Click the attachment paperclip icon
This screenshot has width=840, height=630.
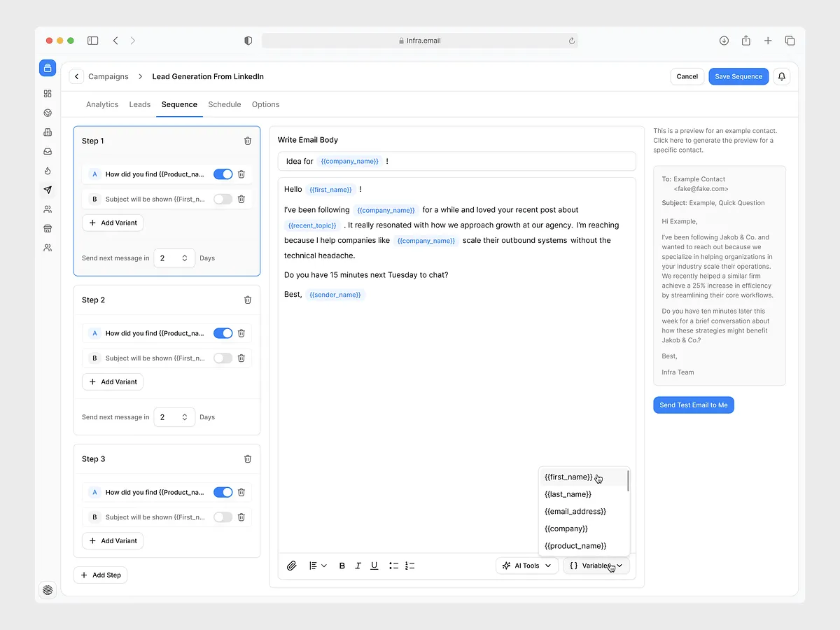point(292,566)
